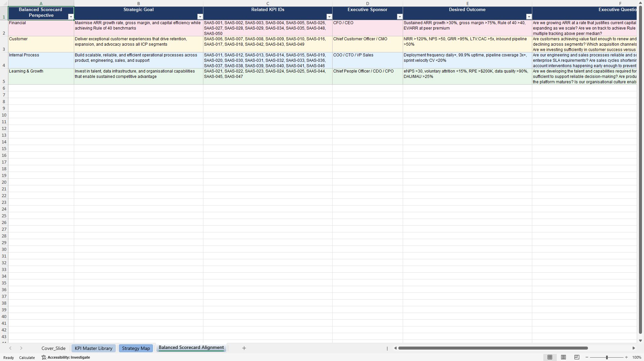Click the Select All corner triangle

coord(4,3)
